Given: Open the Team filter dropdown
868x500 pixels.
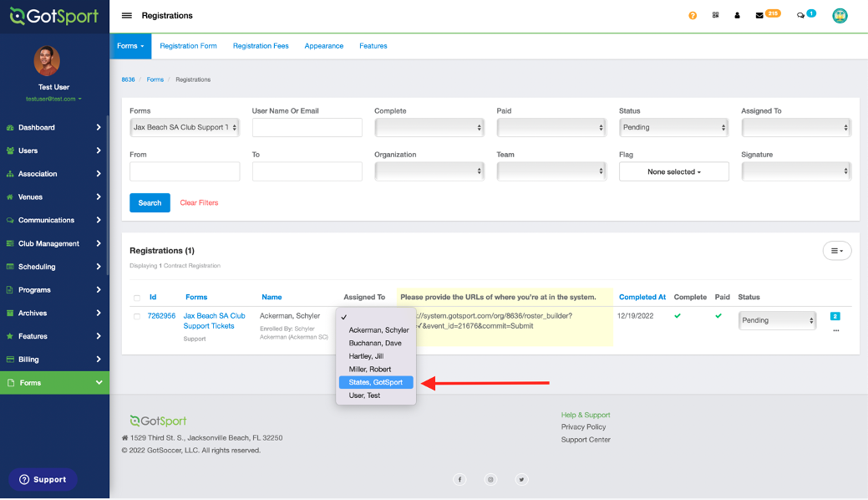Looking at the screenshot, I should click(551, 171).
